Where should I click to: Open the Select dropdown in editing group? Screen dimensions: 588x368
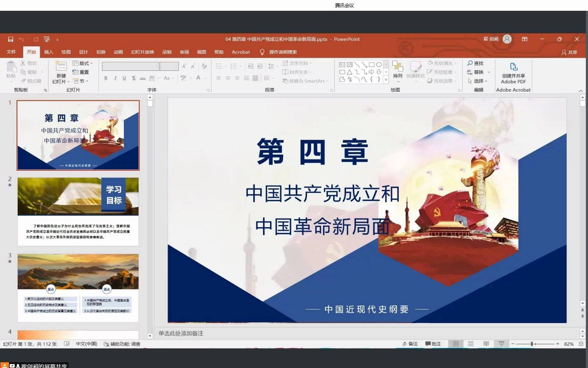coord(477,81)
